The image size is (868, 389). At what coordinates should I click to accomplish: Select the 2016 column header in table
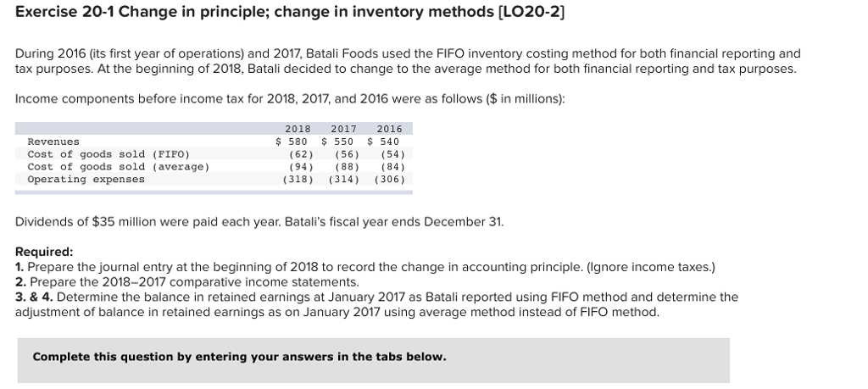tap(390, 129)
